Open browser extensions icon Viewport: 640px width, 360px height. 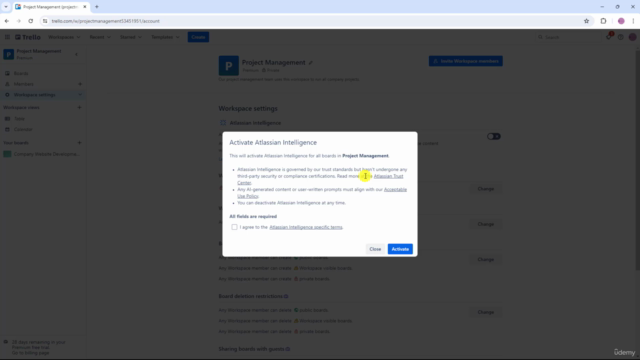pyautogui.click(x=603, y=21)
